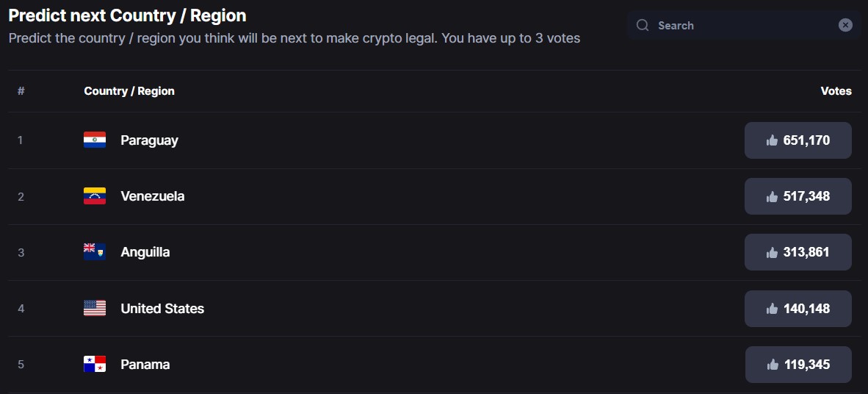868x394 pixels.
Task: Vote for Paraguay with 651,170 votes
Action: [x=798, y=140]
